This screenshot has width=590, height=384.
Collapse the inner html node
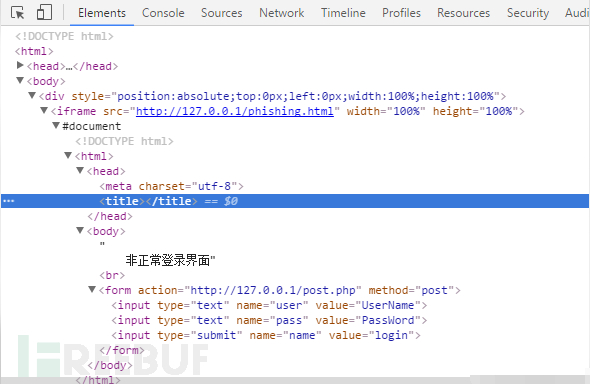[x=68, y=155]
